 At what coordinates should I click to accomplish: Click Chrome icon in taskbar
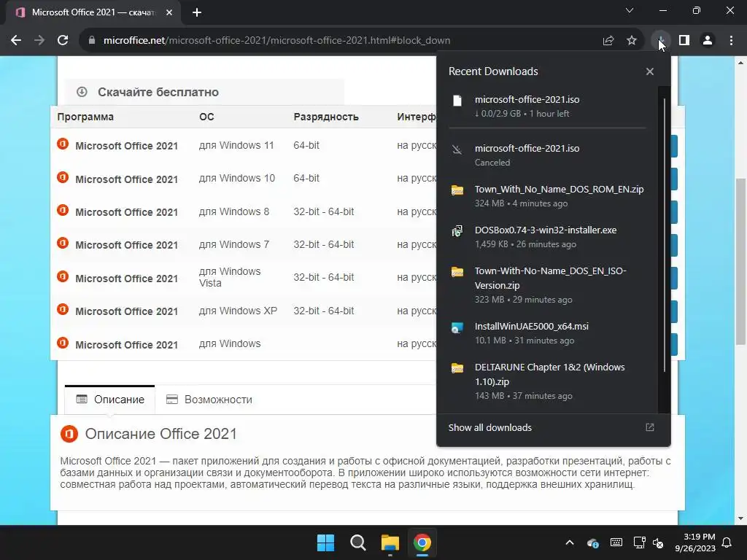click(x=422, y=542)
